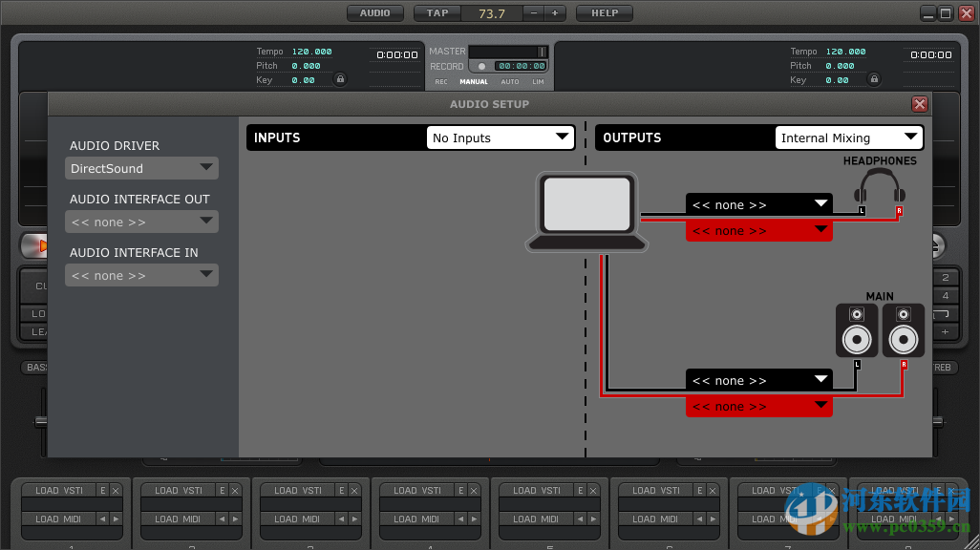Click next MIDI arrow in first slot
Viewport: 980px width, 550px height.
point(116,519)
